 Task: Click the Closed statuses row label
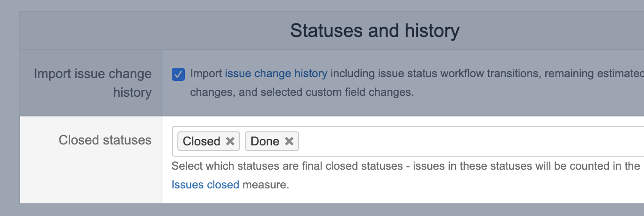point(105,140)
